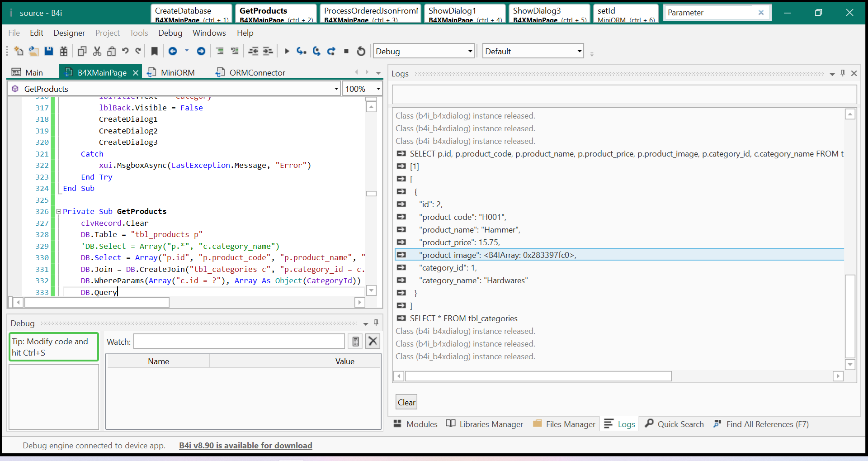Jump to CreateDatabase recent sub tab
This screenshot has height=461, width=868.
coord(192,14)
